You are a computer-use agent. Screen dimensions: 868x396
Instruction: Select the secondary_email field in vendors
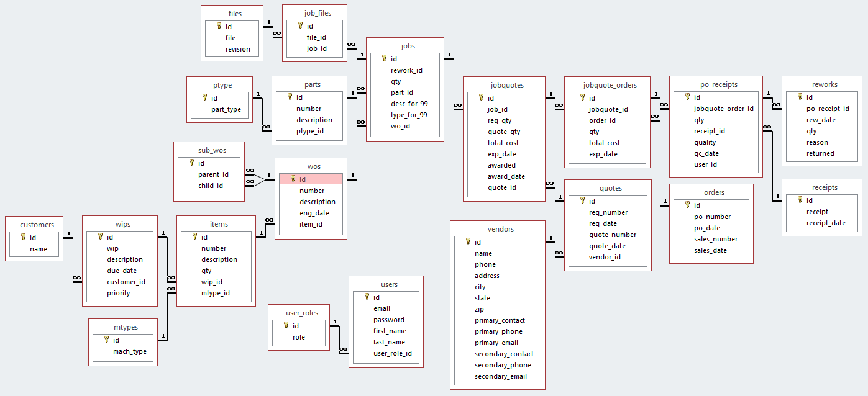[x=500, y=376]
